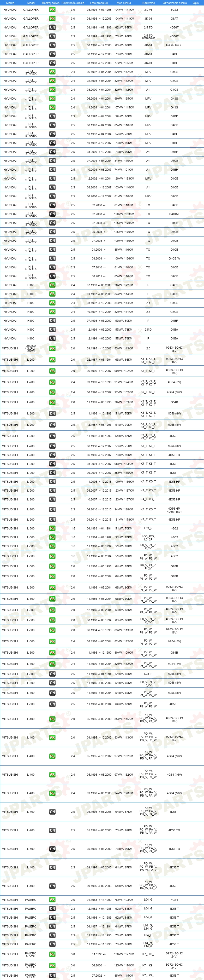Click petrol icon in L-300 G64B row
Image resolution: width=204 pixels, height=980 pixels.
(x=52, y=653)
